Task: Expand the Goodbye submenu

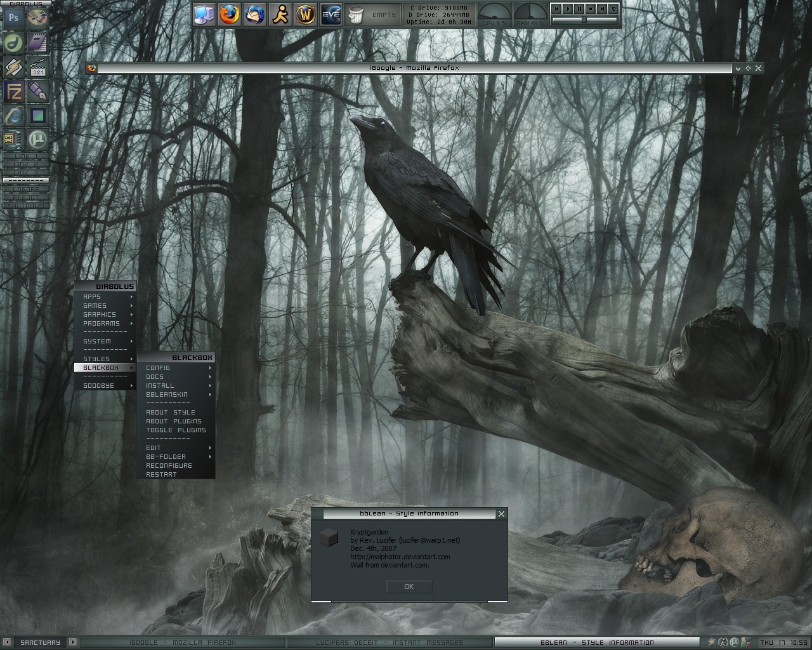Action: pyautogui.click(x=105, y=385)
